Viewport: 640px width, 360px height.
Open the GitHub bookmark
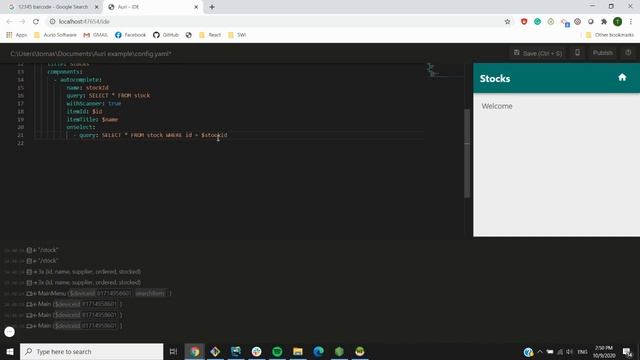click(166, 35)
